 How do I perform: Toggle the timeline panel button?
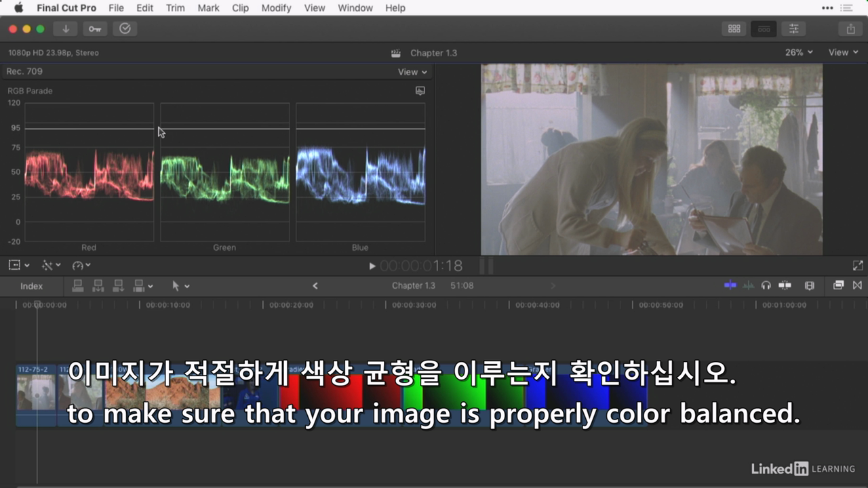tap(764, 29)
